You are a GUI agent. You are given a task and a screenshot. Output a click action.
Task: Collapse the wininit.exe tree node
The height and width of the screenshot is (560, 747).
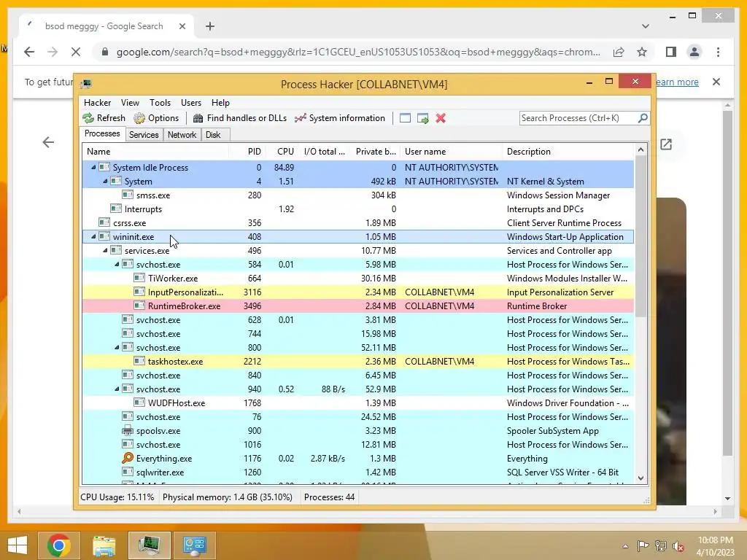(x=93, y=236)
